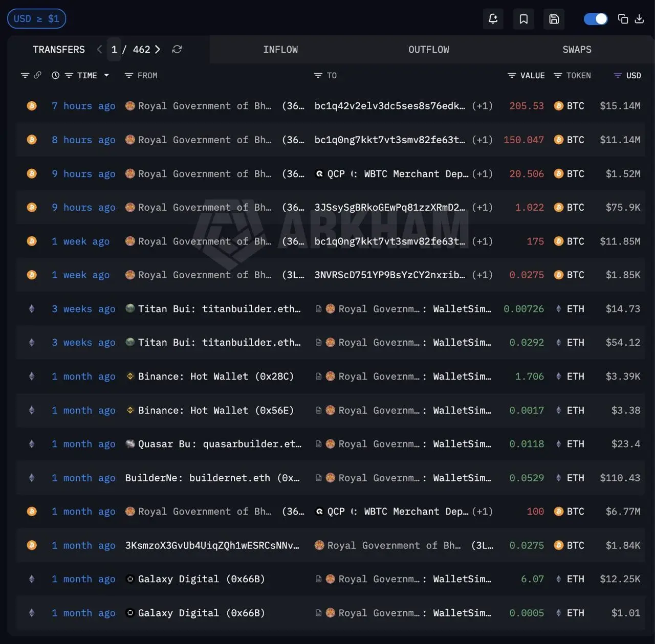Click the bookmark icon in top toolbar

[523, 19]
